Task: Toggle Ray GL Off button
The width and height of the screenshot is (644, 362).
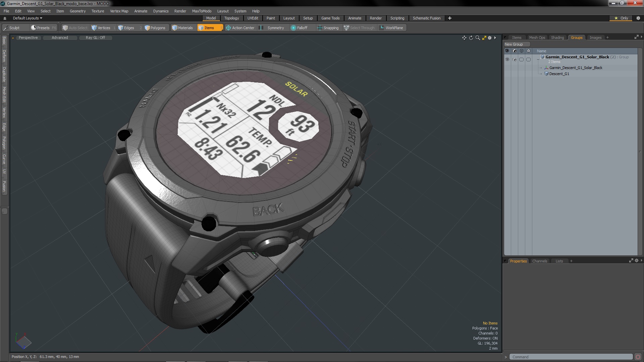Action: pyautogui.click(x=95, y=38)
